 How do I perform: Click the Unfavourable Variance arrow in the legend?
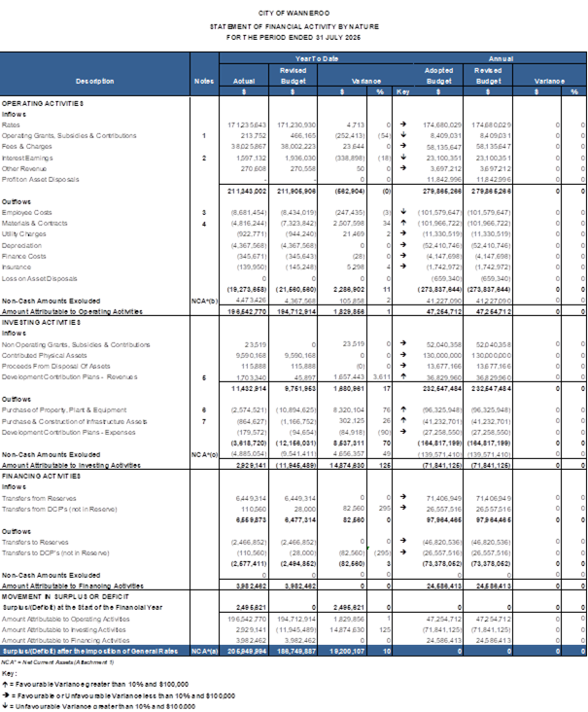(x=4, y=703)
